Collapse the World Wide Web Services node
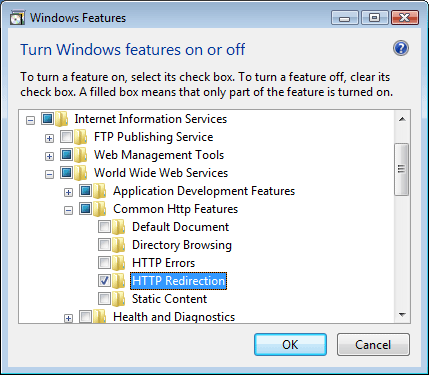This screenshot has width=429, height=375. coord(49,174)
